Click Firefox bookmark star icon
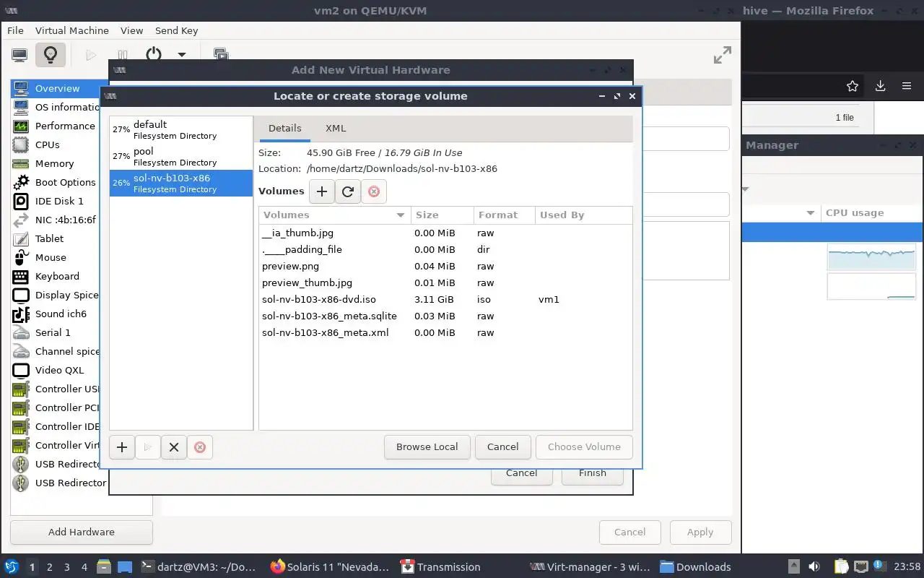 point(853,86)
